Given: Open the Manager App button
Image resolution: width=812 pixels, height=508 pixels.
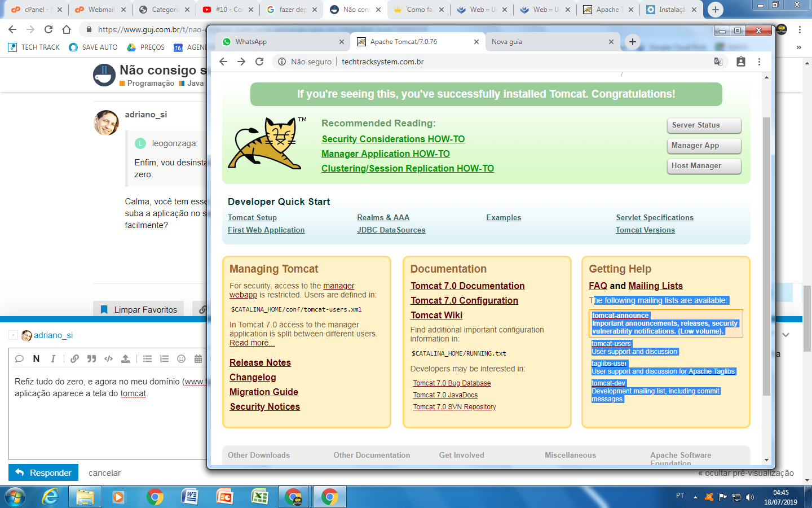Looking at the screenshot, I should point(704,146).
